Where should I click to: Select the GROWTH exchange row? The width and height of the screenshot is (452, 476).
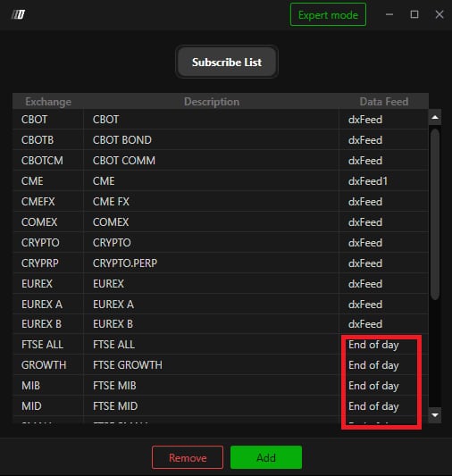click(x=221, y=365)
